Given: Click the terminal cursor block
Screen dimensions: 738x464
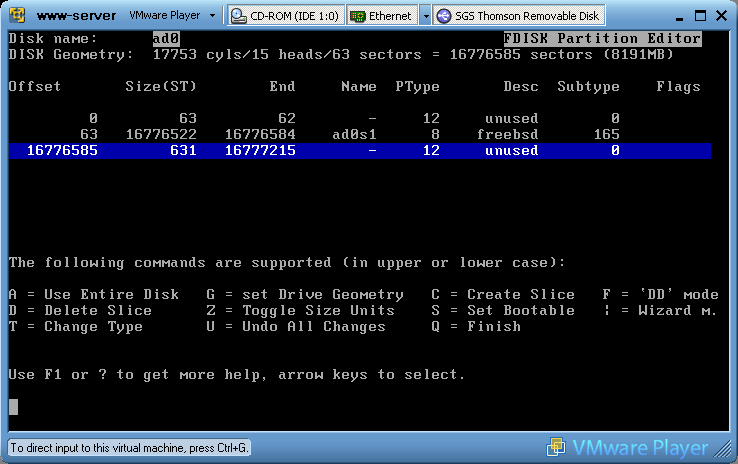Looking at the screenshot, I should [x=13, y=407].
